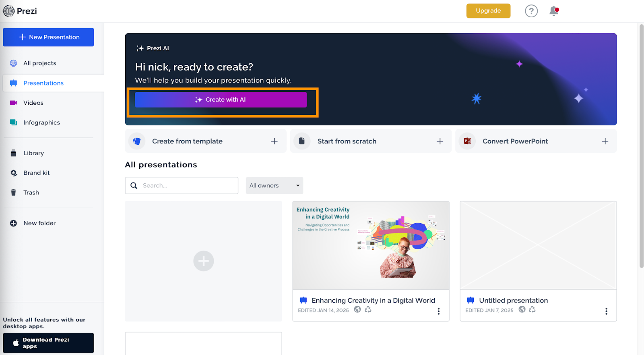
Task: Click the empty new presentation plus card
Action: 203,261
